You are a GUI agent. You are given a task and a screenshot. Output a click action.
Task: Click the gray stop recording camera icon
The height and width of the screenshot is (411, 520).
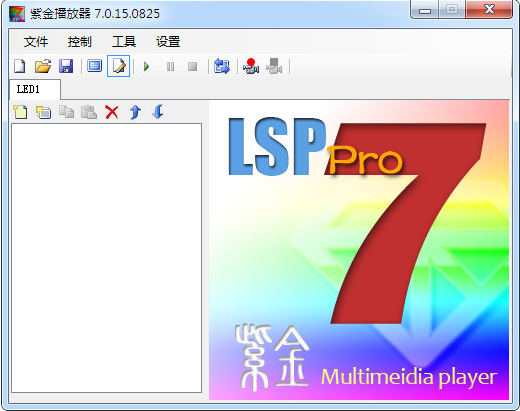click(274, 66)
